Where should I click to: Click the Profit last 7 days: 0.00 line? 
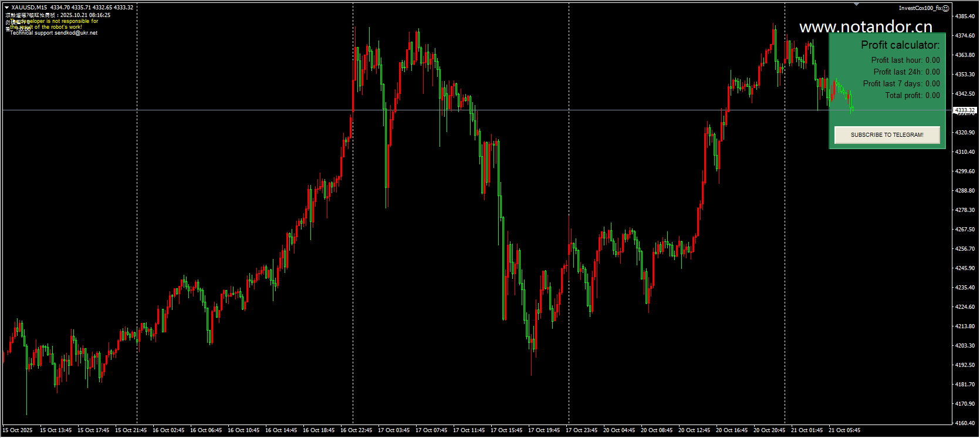(901, 84)
